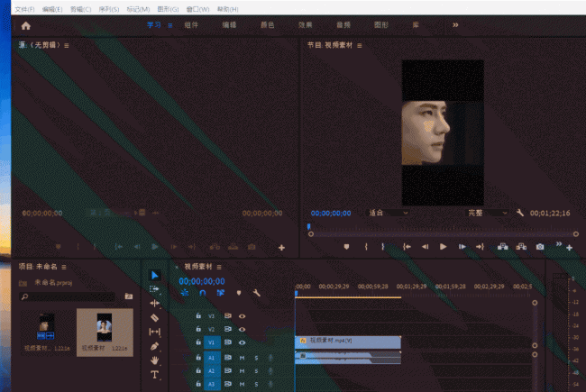Toggle track targeting for A2
The width and height of the screenshot is (586, 392).
click(212, 371)
